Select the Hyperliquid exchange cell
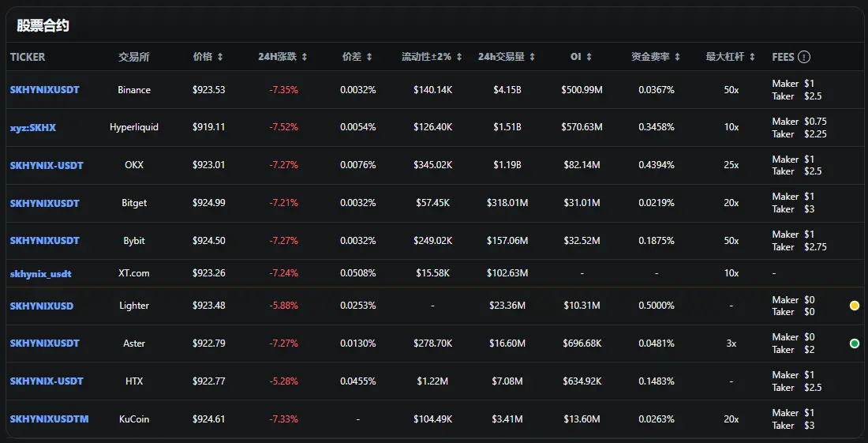 [x=134, y=127]
